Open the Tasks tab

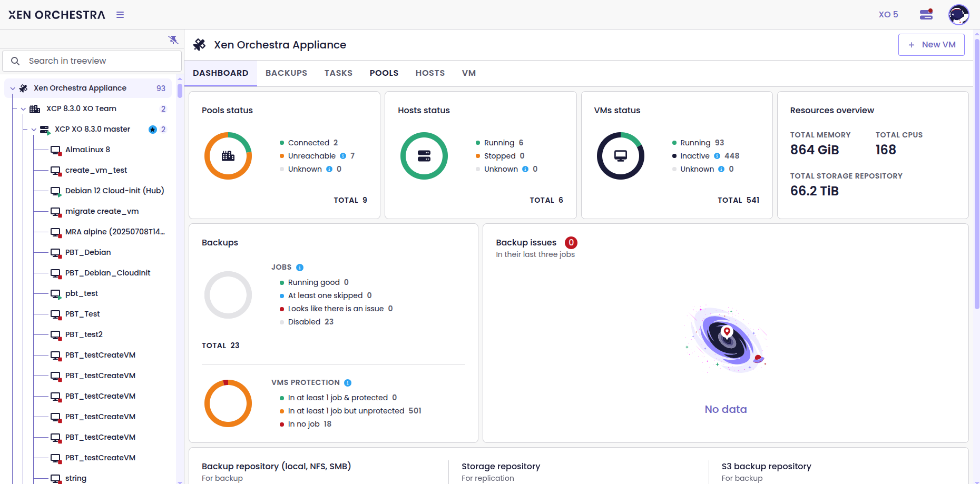point(338,73)
